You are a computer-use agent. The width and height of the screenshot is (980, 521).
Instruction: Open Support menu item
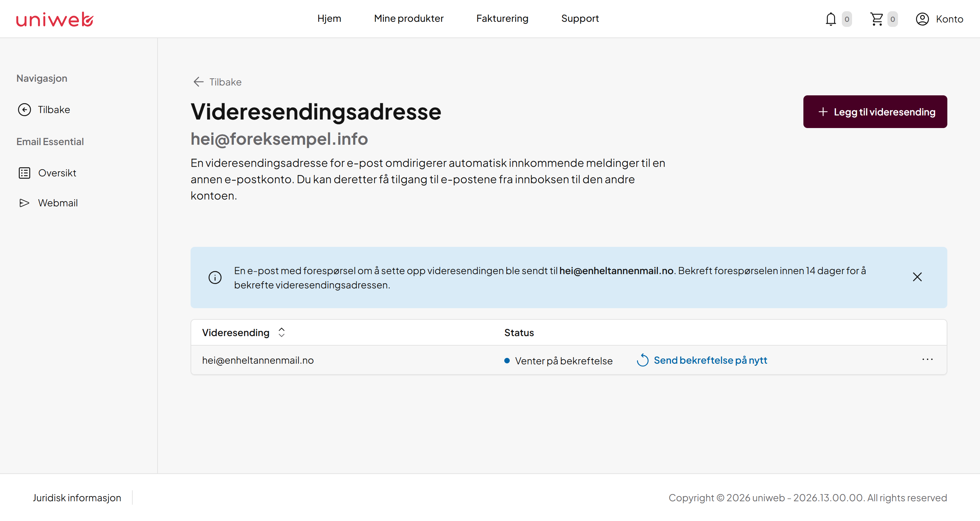580,19
